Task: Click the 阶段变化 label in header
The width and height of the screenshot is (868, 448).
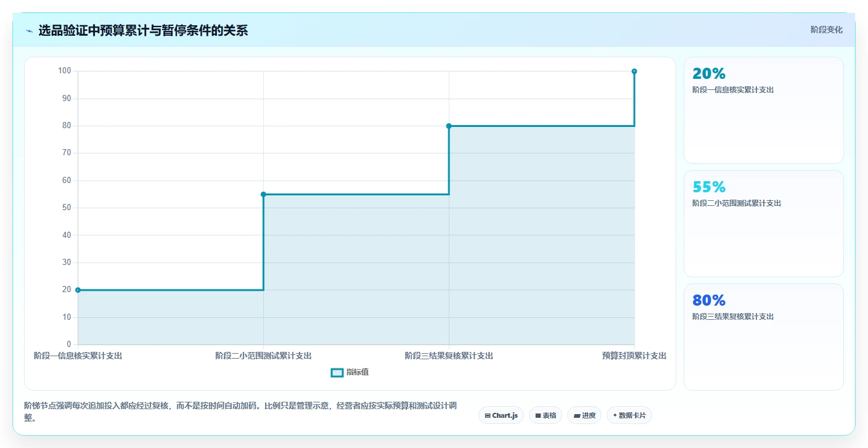Action: [x=827, y=30]
